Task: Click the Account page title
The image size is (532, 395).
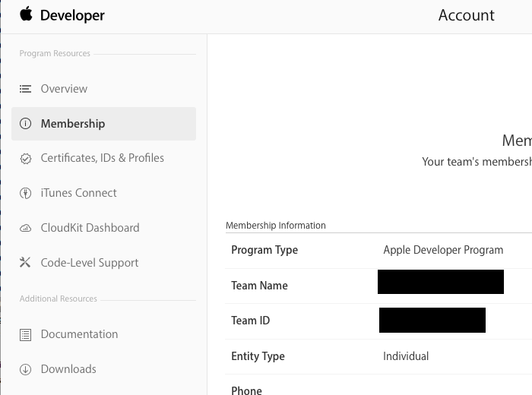Action: (x=466, y=15)
